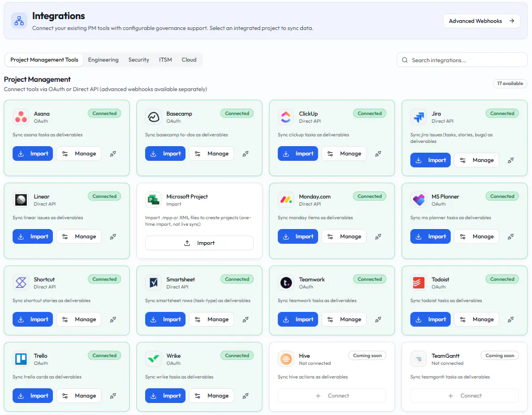532x415 pixels.
Task: Click the 17 available badge
Action: (510, 83)
